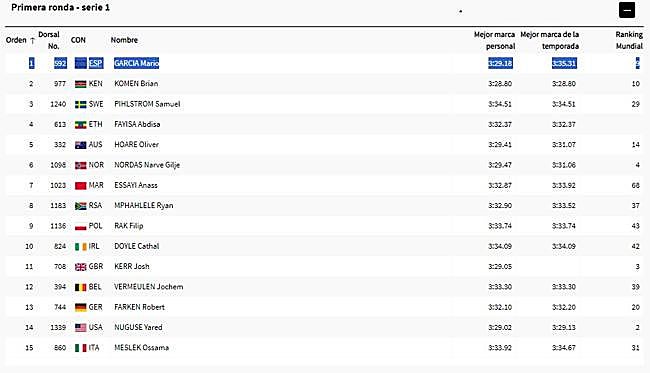Click the Mejor marca de la temporada header
The width and height of the screenshot is (650, 373).
coord(550,40)
